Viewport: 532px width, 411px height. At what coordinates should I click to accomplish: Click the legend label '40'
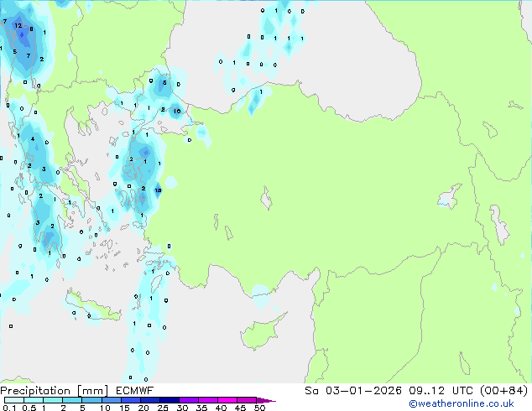click(x=221, y=408)
